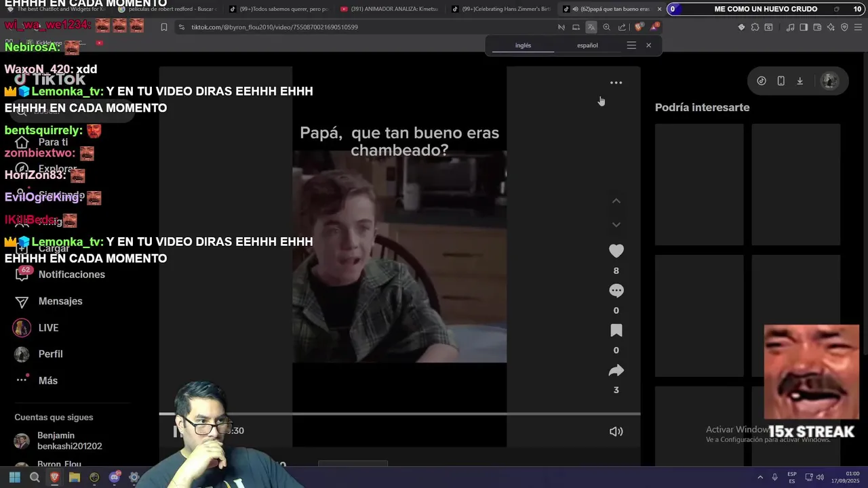
Task: Like the video with the heart icon
Action: (616, 251)
